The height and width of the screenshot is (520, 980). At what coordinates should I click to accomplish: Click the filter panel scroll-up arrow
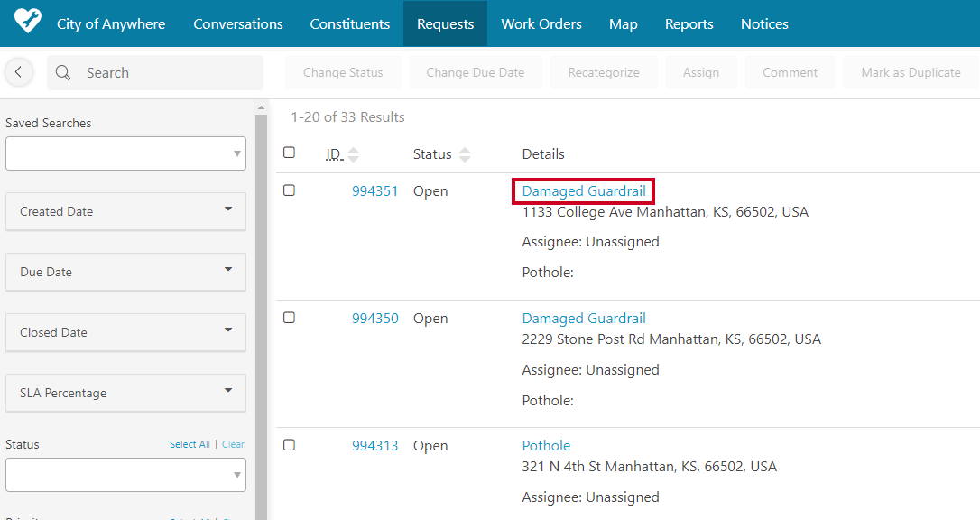[x=261, y=108]
